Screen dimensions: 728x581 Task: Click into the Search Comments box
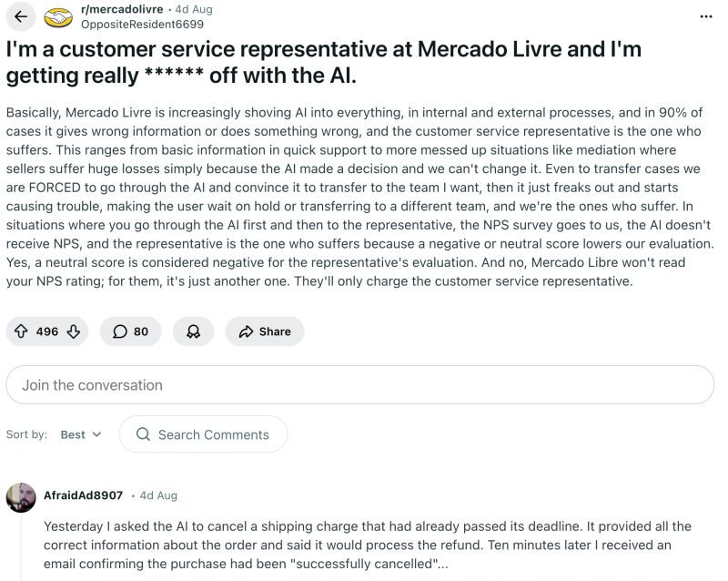(203, 434)
